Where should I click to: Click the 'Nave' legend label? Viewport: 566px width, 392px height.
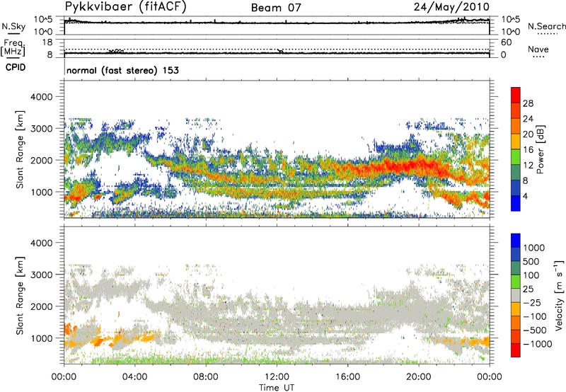click(x=538, y=49)
